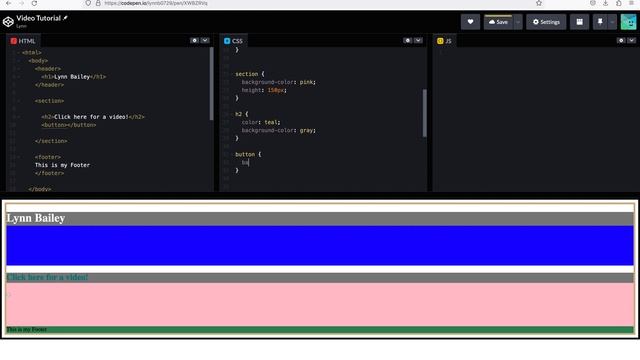
Task: Click the </footer> closing tag line
Action: (x=49, y=173)
